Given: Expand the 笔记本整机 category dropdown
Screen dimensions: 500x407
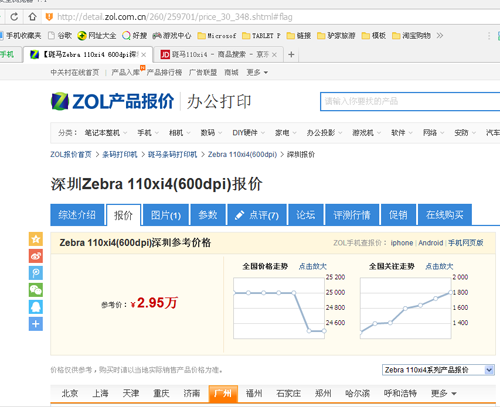Looking at the screenshot, I should click(106, 133).
